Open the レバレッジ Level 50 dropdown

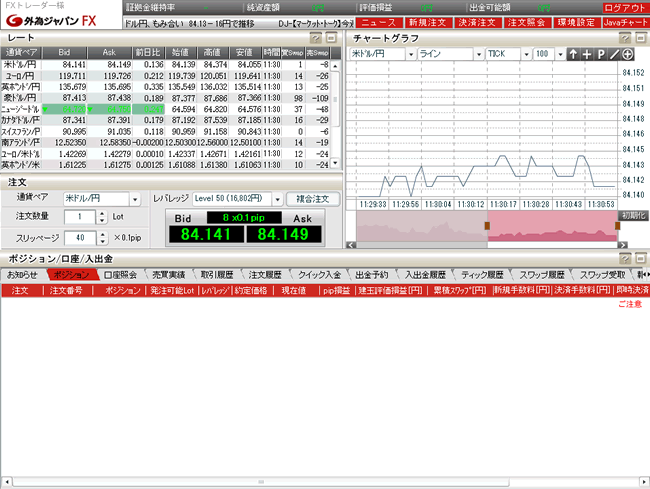[277, 199]
